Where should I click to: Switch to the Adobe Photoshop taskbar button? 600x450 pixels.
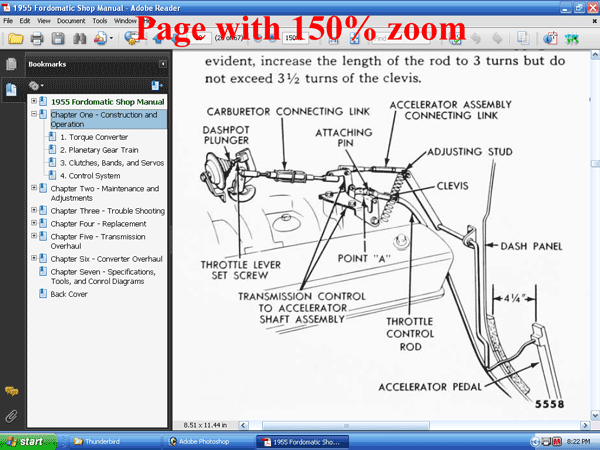(208, 442)
